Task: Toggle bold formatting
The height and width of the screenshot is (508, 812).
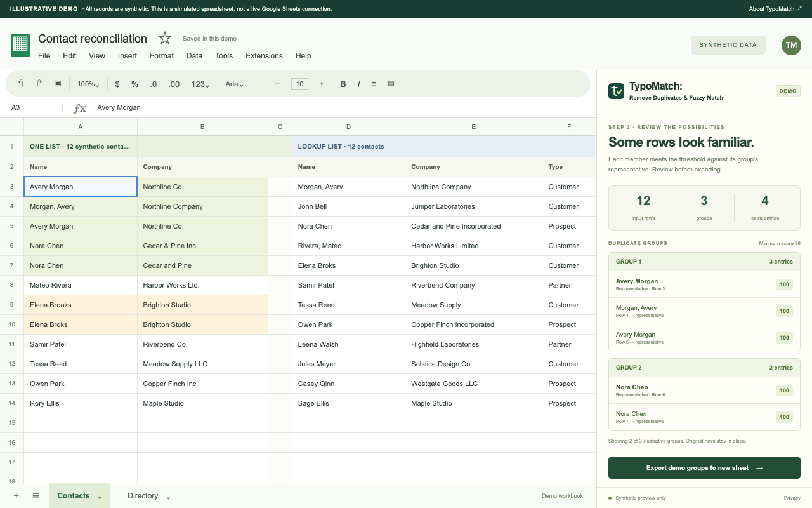Action: tap(343, 84)
